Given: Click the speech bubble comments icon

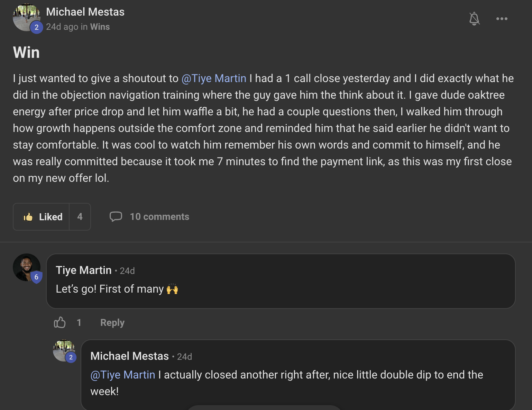Looking at the screenshot, I should click(x=116, y=216).
